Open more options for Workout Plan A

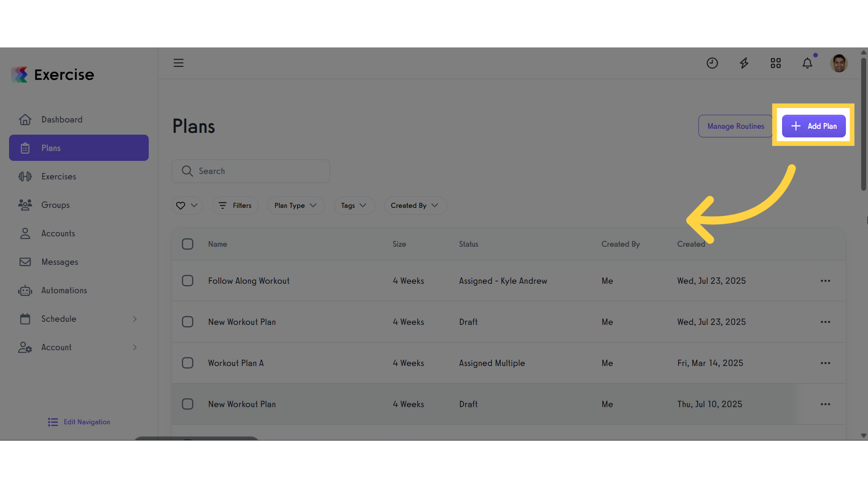pos(826,363)
